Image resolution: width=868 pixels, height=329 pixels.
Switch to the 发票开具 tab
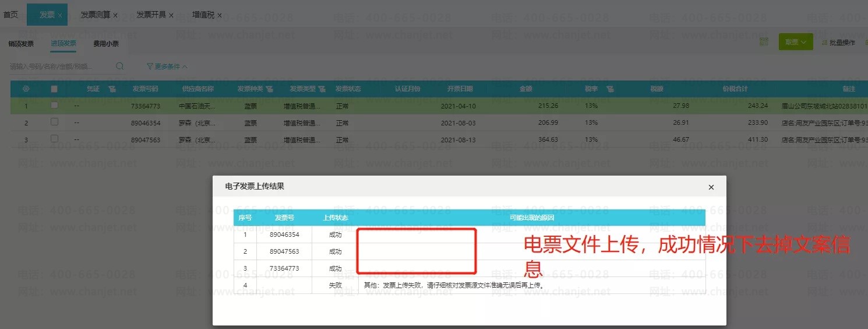pos(151,15)
